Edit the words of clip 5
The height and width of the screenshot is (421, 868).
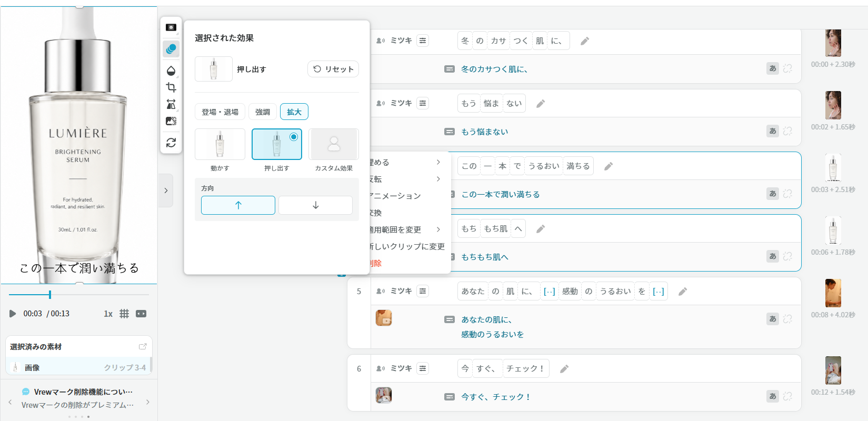click(683, 292)
